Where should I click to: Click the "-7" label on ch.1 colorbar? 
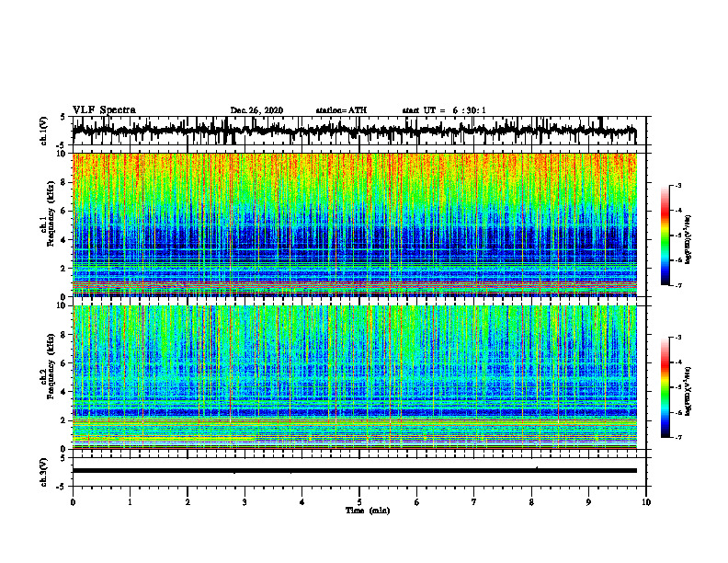(678, 285)
